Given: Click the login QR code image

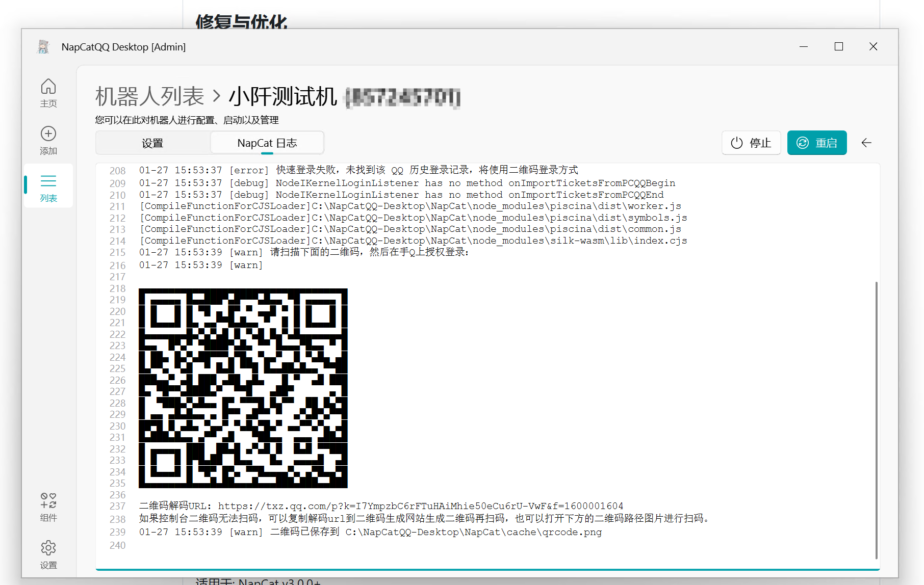Looking at the screenshot, I should 243,388.
